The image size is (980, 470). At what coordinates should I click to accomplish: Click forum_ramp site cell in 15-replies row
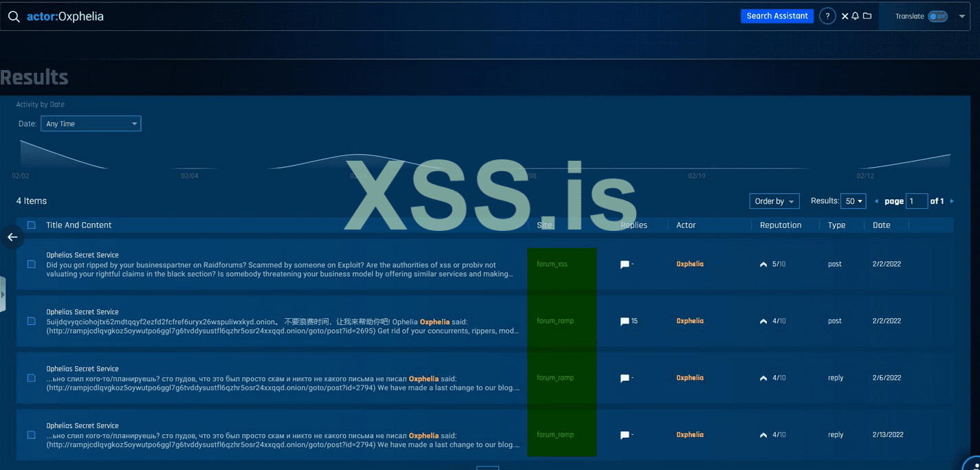(555, 322)
